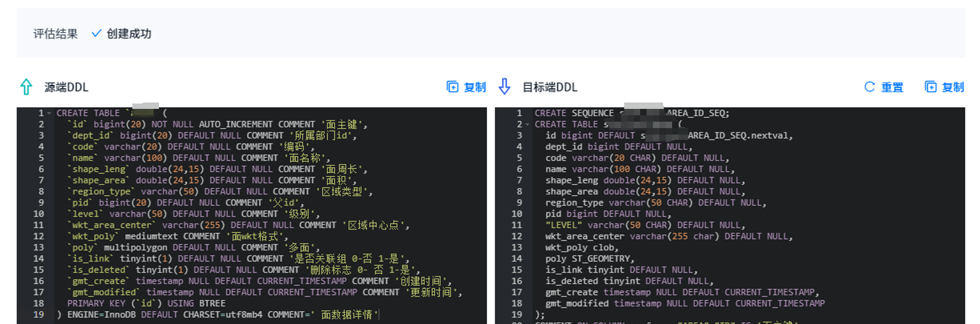Click target line CREATE SEQUENCE
The height and width of the screenshot is (324, 980).
[632, 113]
